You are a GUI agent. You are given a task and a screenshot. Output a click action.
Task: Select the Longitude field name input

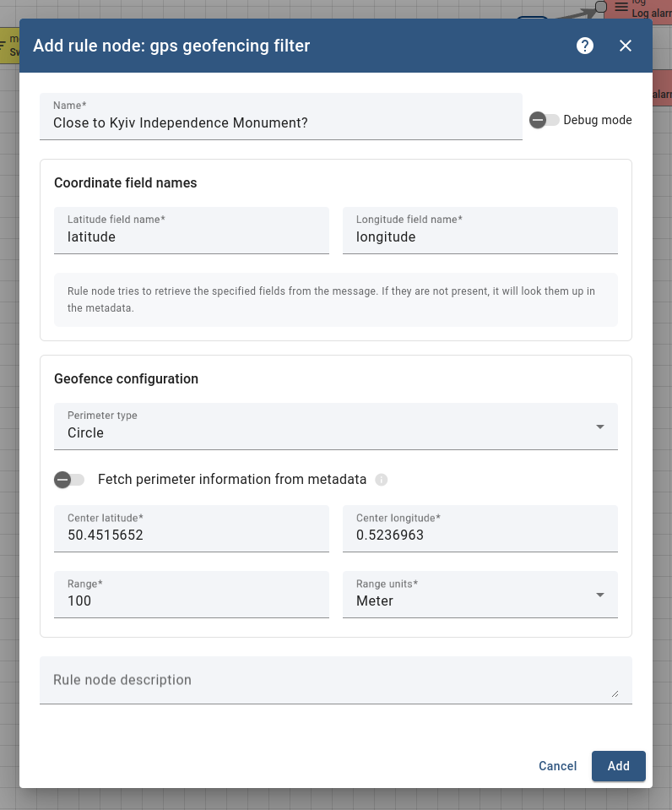tap(480, 237)
